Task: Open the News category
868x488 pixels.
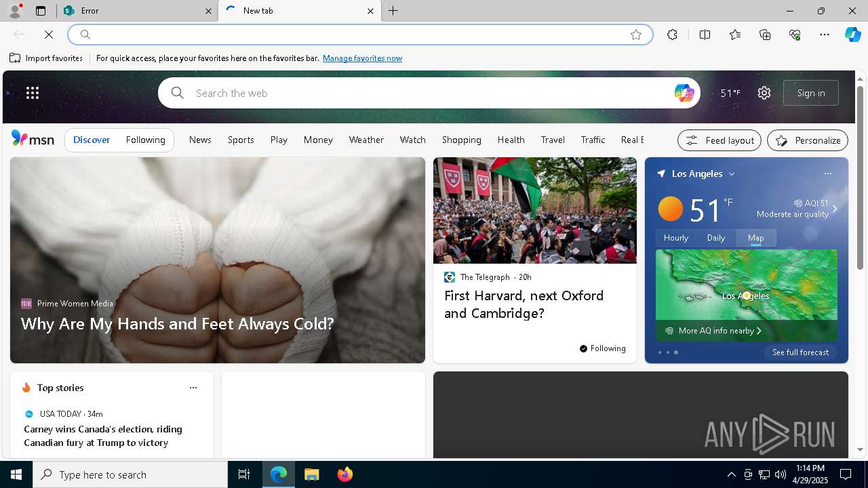Action: [200, 140]
